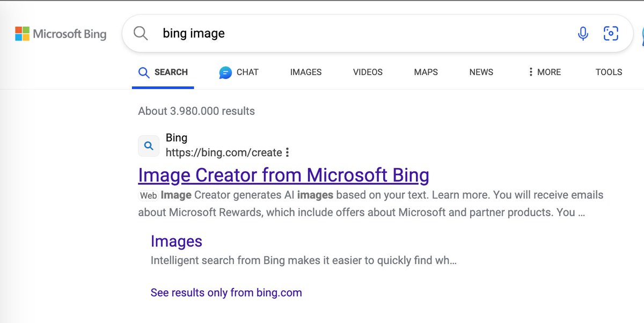
Task: Click the Microsoft Bing logo
Action: click(61, 34)
